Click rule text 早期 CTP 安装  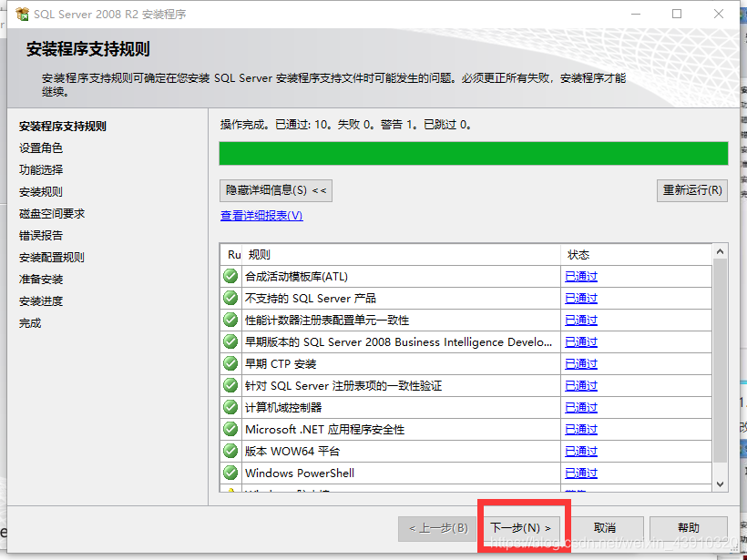coord(281,364)
